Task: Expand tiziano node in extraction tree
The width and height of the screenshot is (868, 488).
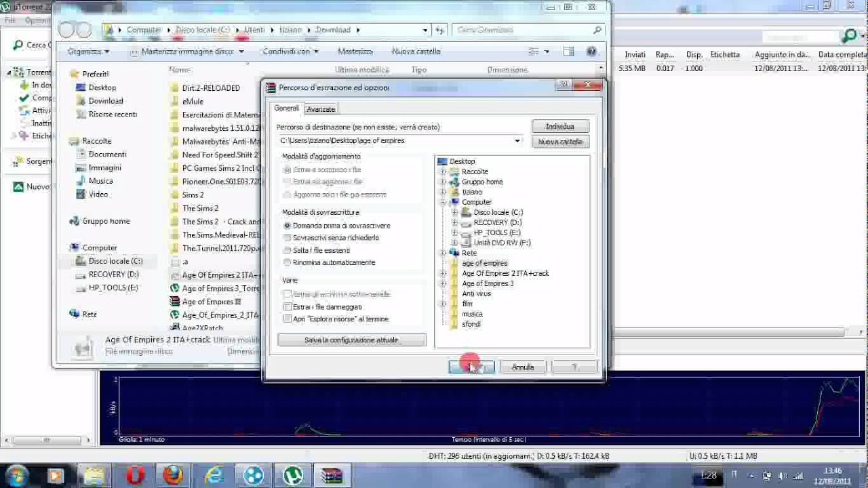Action: 443,192
